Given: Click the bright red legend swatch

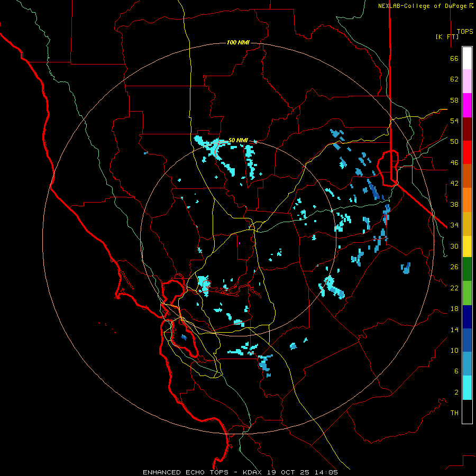Looking at the screenshot, I should [467, 153].
